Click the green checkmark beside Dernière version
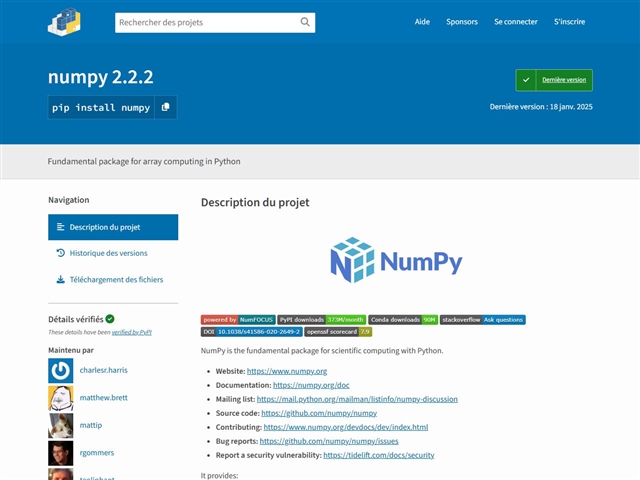 click(x=526, y=80)
